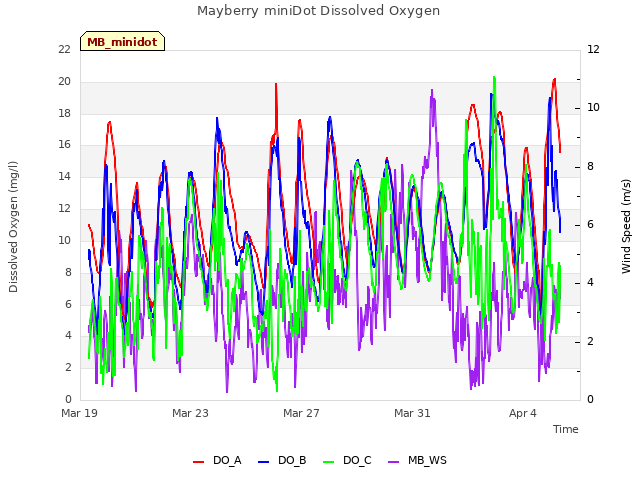Select the Wind Speed (m/s) axis title
The height and width of the screenshot is (480, 640).
click(626, 226)
